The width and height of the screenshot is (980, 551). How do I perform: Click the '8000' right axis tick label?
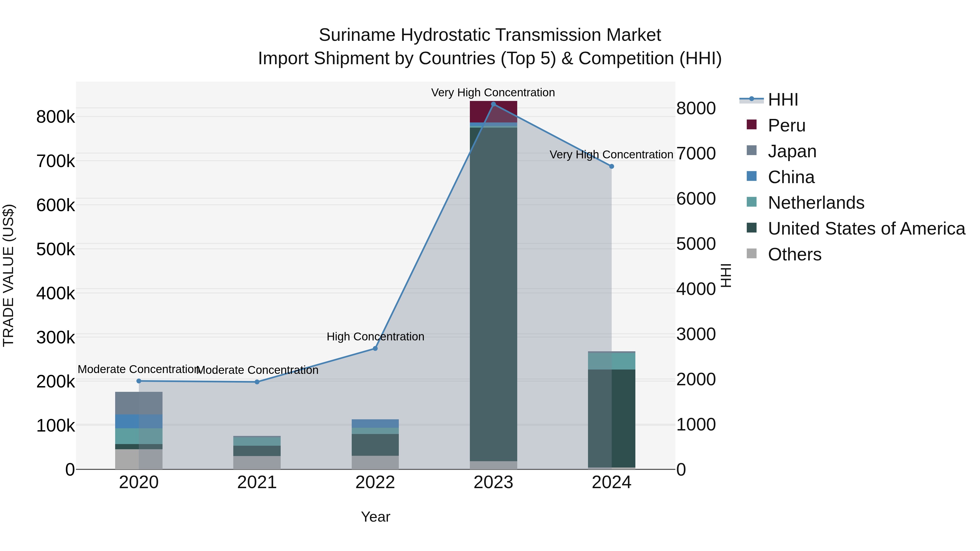[696, 108]
